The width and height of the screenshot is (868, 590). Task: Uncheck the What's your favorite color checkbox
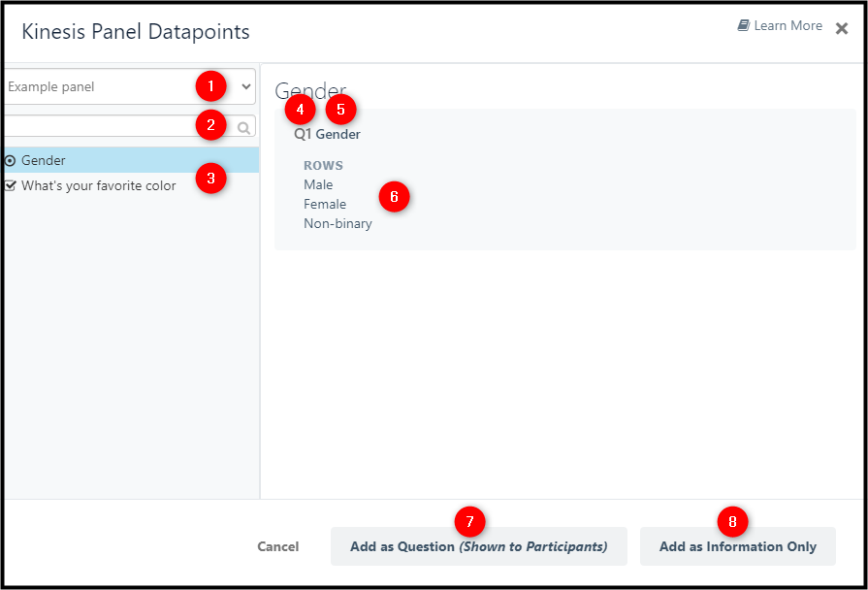click(10, 184)
